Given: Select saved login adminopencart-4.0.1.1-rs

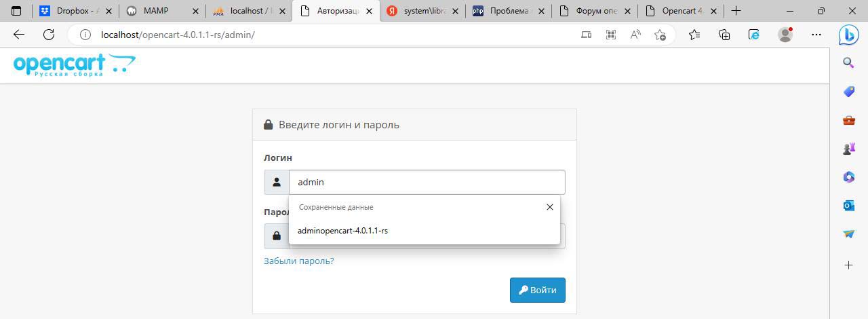Looking at the screenshot, I should pyautogui.click(x=343, y=231).
